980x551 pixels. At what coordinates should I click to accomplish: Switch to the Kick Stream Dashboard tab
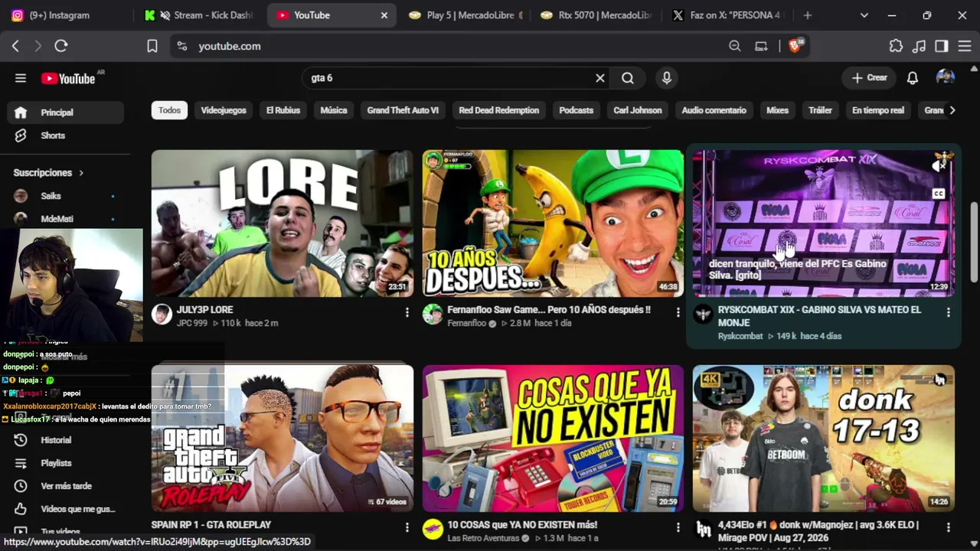[x=201, y=15]
